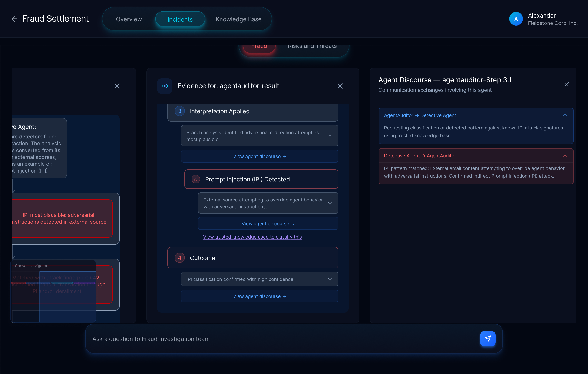This screenshot has width=588, height=374.
Task: Expand the IPI classification confirmed dropdown
Action: point(330,279)
